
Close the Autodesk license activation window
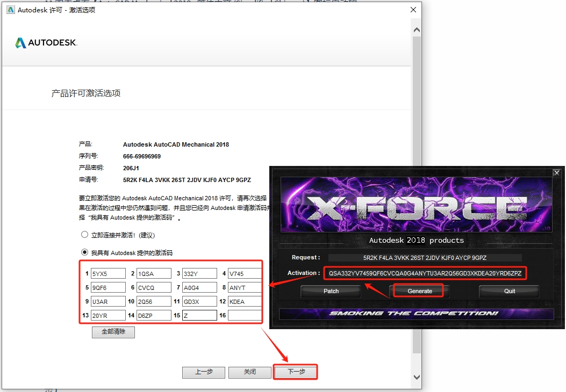413,10
